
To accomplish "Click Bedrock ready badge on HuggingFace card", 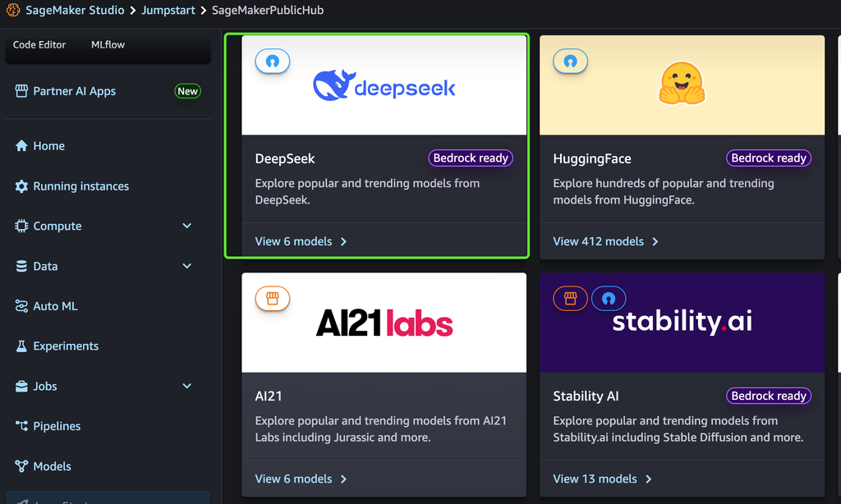I will tap(769, 158).
